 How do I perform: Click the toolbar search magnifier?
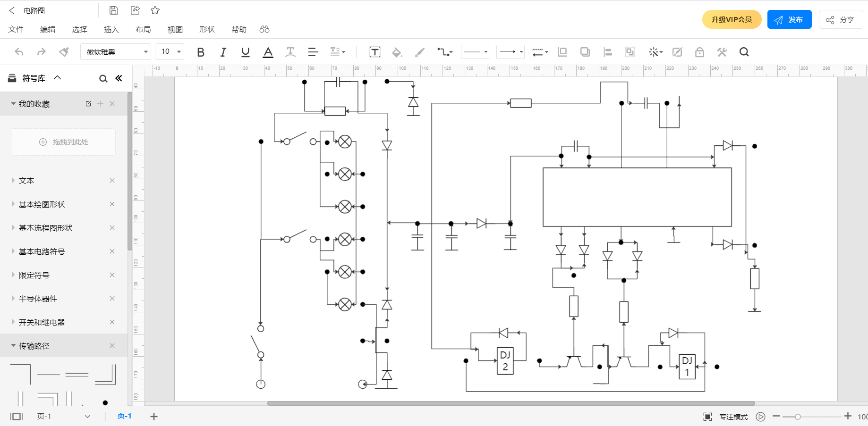click(x=744, y=52)
